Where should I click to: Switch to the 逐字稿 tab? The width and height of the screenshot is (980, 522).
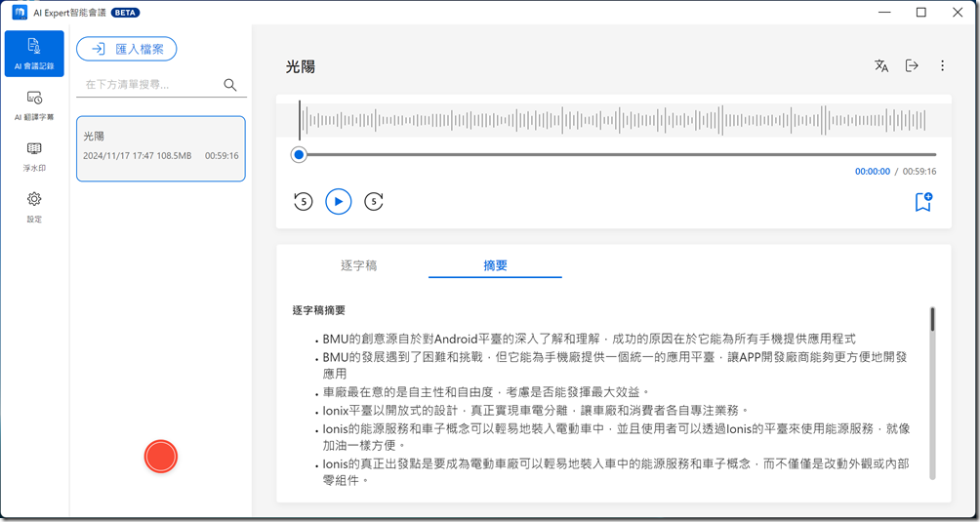(x=359, y=265)
